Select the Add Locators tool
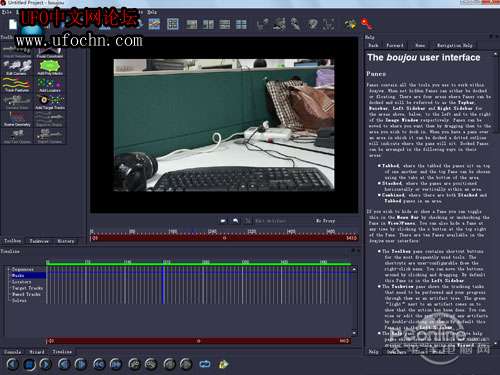The height and width of the screenshot is (375, 500). point(50,84)
